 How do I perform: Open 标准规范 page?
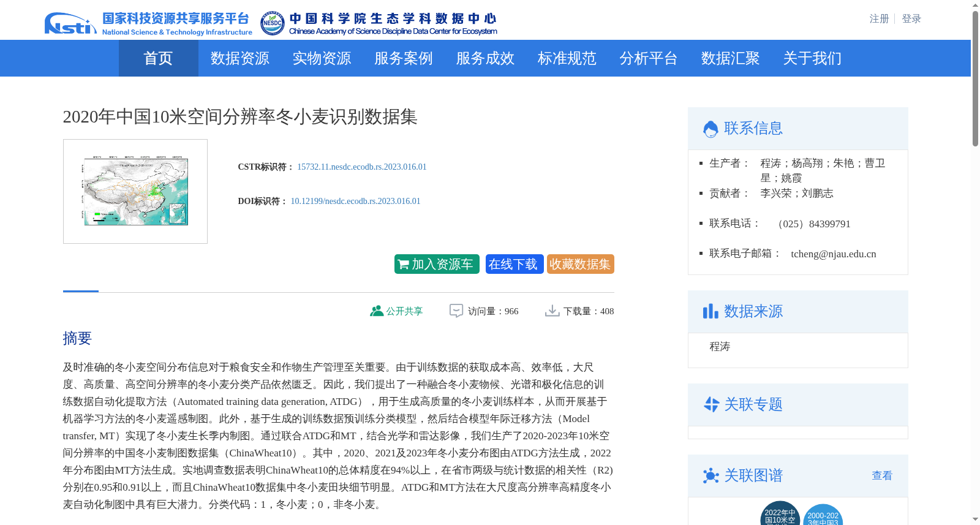pos(567,58)
